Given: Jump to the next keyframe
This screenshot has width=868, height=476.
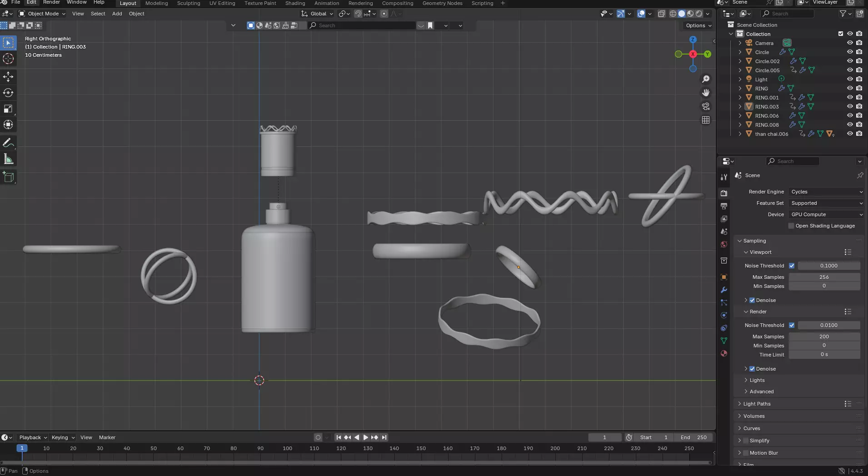Looking at the screenshot, I should [375, 437].
